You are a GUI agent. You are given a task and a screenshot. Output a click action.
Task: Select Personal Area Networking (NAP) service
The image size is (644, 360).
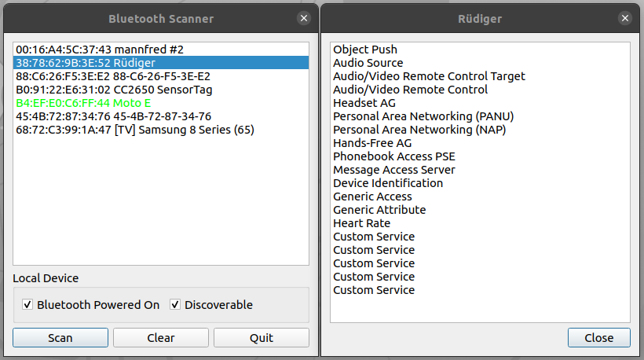pyautogui.click(x=419, y=130)
